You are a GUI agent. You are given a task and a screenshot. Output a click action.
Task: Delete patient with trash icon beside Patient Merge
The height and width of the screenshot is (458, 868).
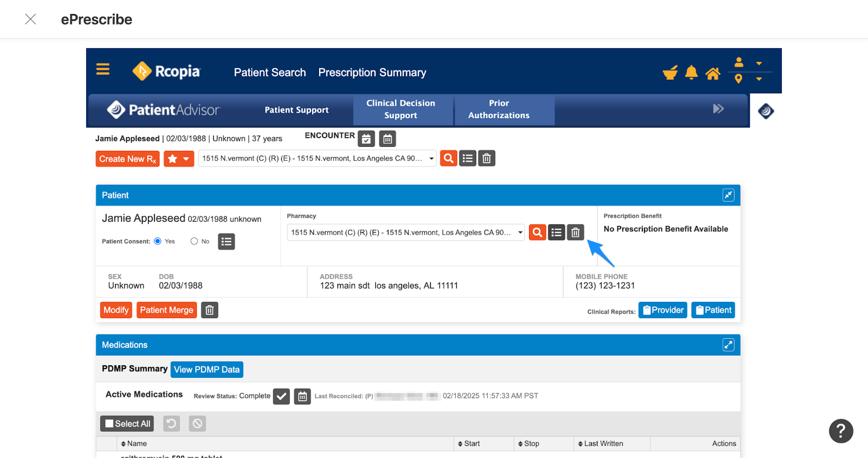tap(210, 310)
